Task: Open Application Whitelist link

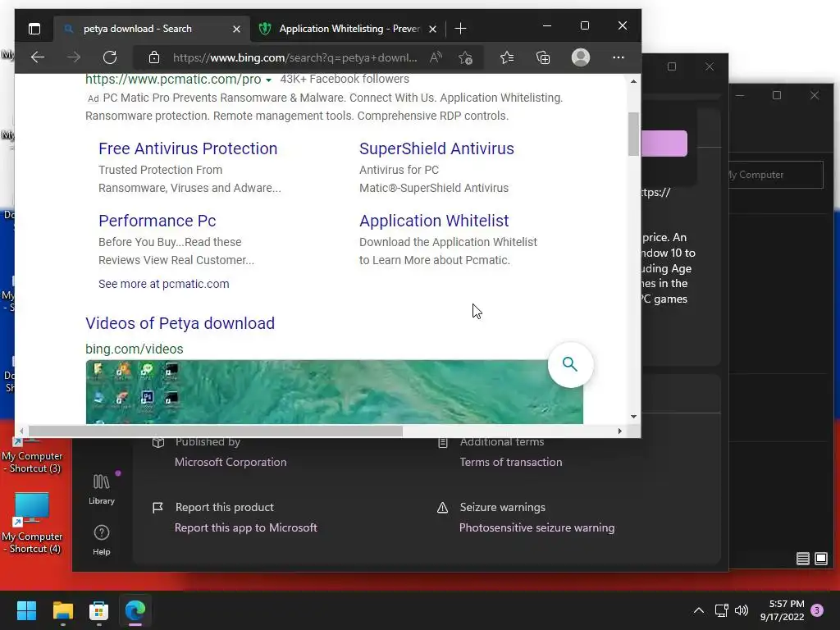Action: point(434,221)
